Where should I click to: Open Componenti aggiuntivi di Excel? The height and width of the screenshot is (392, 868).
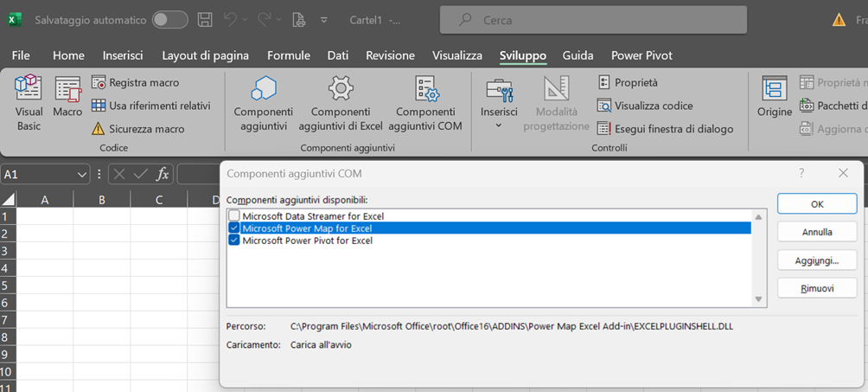point(341,104)
